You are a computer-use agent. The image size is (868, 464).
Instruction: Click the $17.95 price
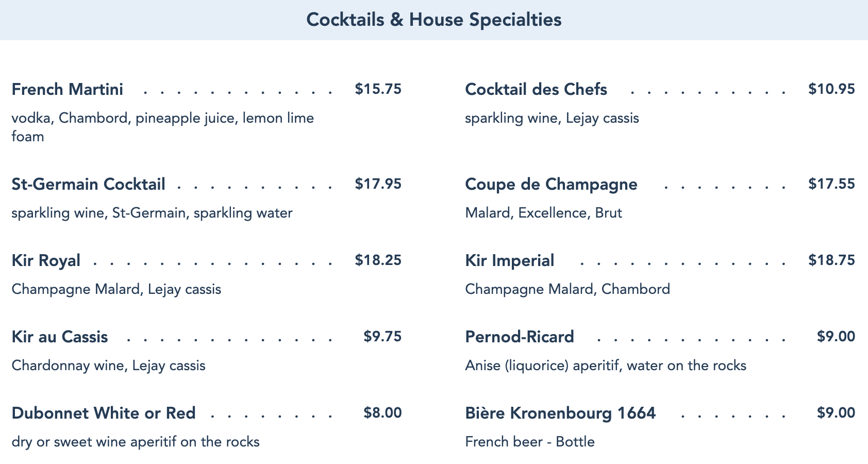378,184
